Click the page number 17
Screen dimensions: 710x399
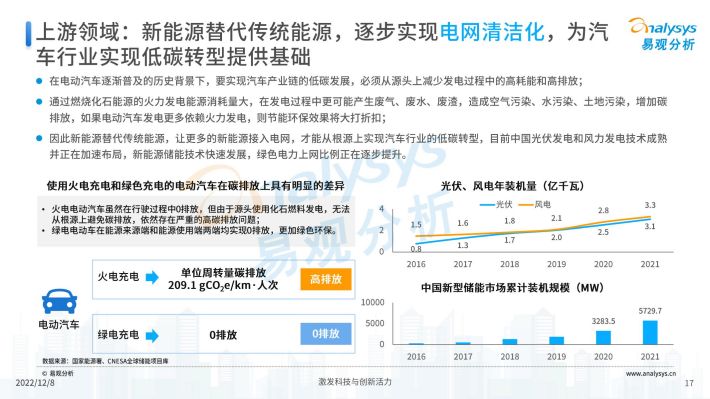pos(689,383)
